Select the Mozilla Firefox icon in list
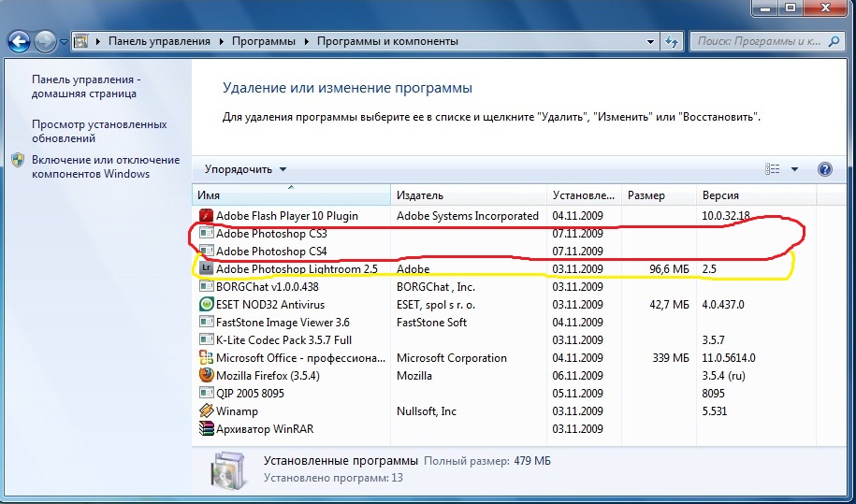The image size is (856, 504). (x=207, y=376)
